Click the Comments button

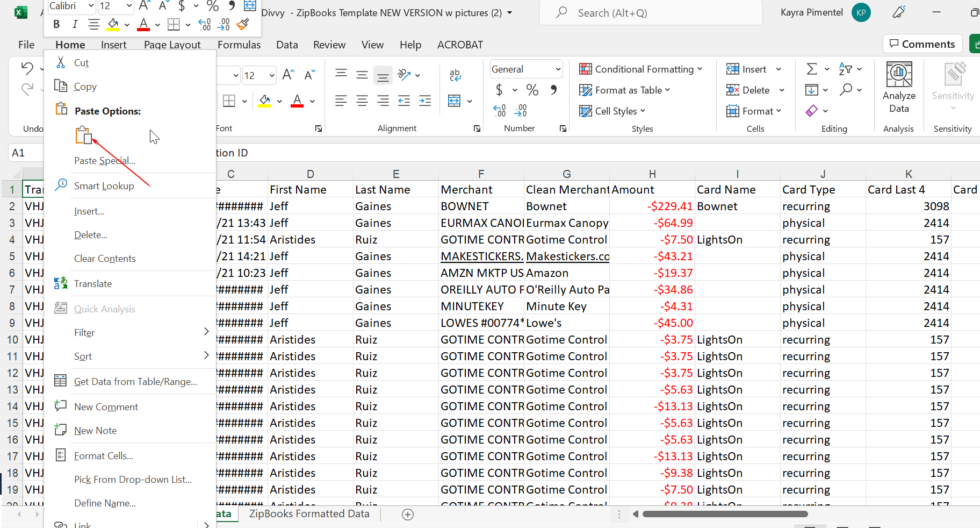[922, 44]
